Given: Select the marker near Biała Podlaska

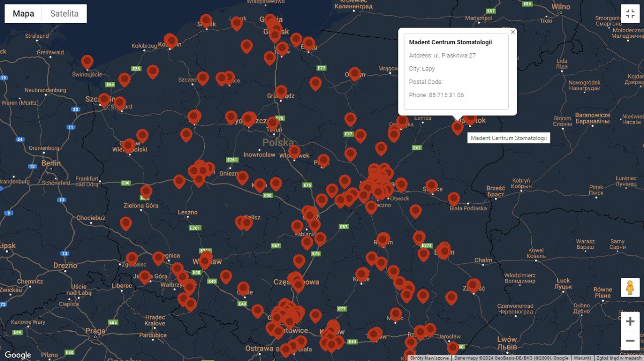Looking at the screenshot, I should coord(454,199).
